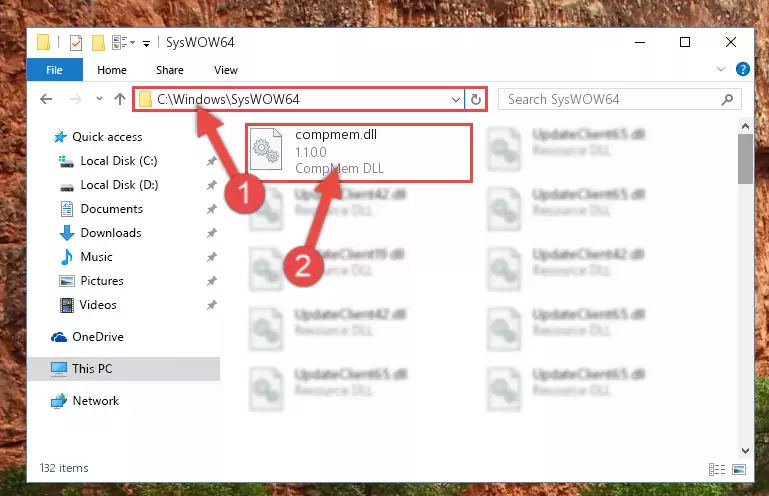Refresh the SysWOW64 folder
This screenshot has width=769, height=496.
pos(476,100)
